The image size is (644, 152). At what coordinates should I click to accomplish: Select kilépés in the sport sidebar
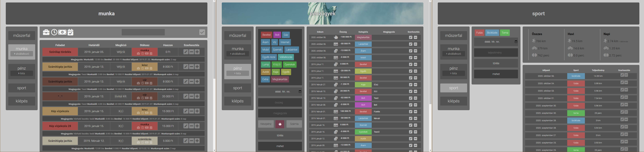453,101
